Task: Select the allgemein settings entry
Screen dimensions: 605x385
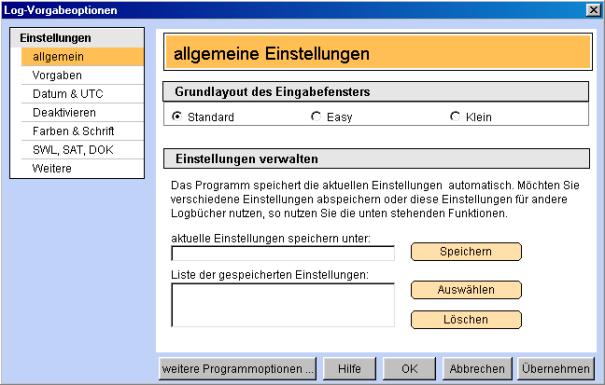Action: (x=83, y=57)
